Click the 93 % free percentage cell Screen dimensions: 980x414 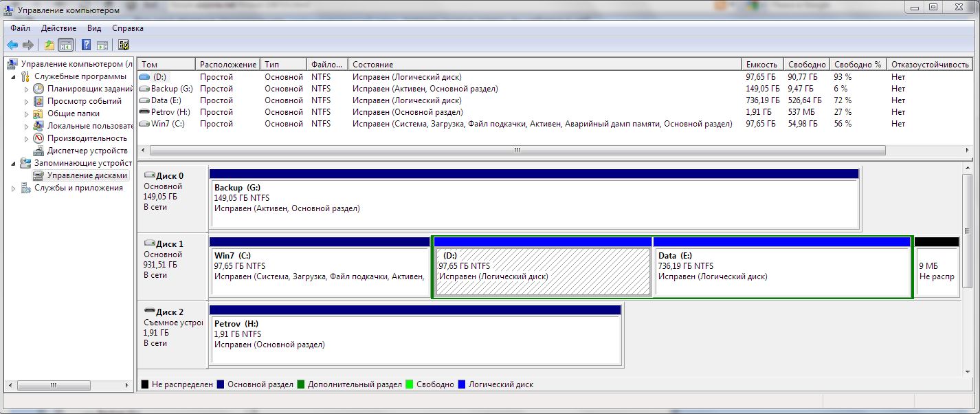(x=843, y=77)
